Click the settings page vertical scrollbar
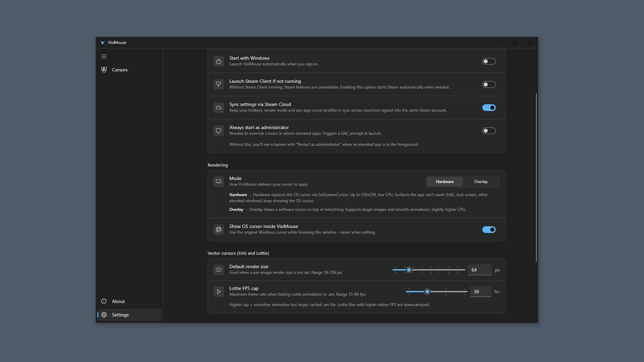 point(536,177)
